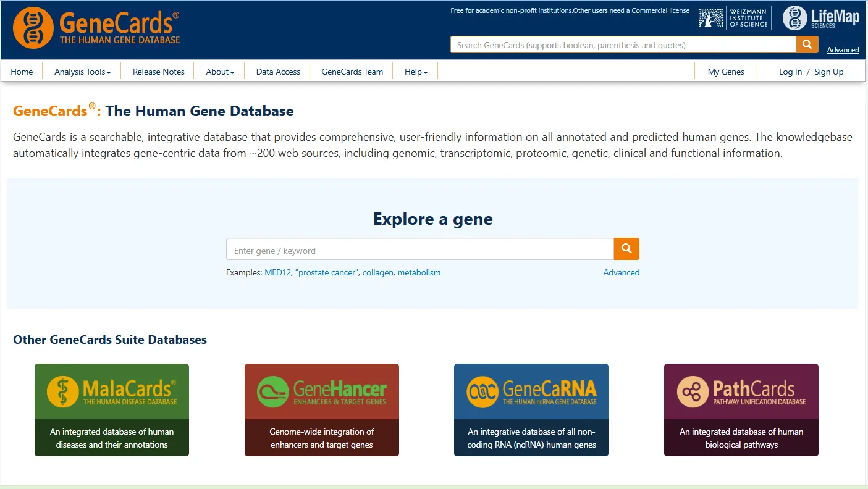
Task: Click the header search magnifier button
Action: pos(807,44)
